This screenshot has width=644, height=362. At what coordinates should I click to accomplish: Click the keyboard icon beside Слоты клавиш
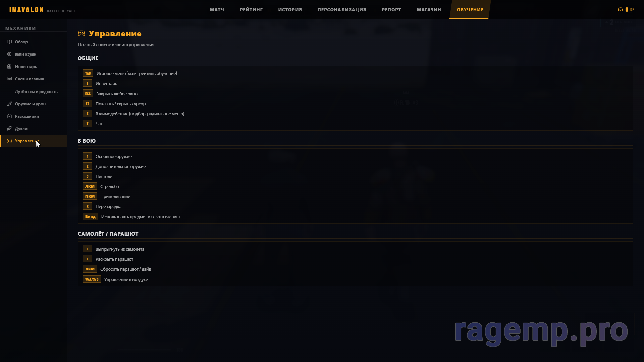[x=9, y=79]
